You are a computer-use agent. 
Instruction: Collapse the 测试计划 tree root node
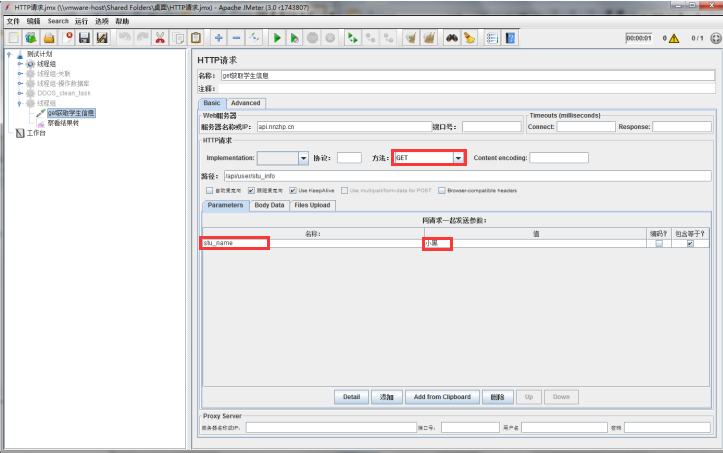tap(9, 54)
